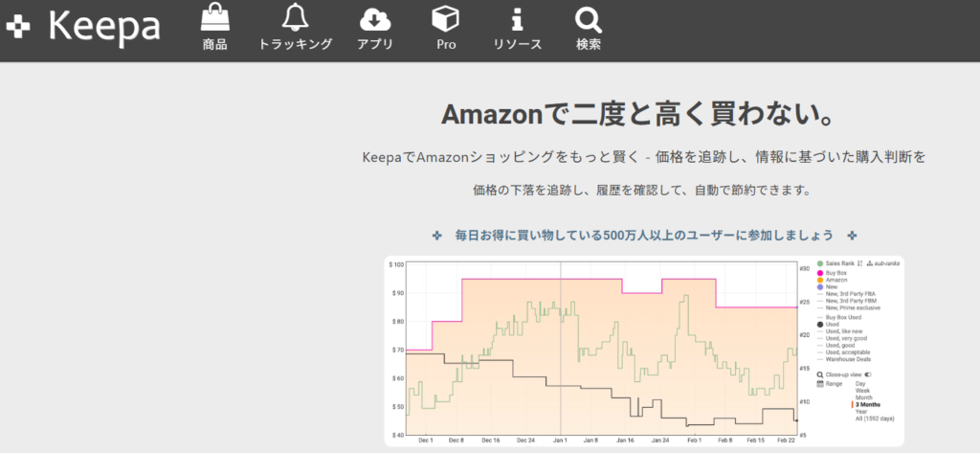
Task: Click the sales rank sort arrows icon
Action: pos(859,263)
